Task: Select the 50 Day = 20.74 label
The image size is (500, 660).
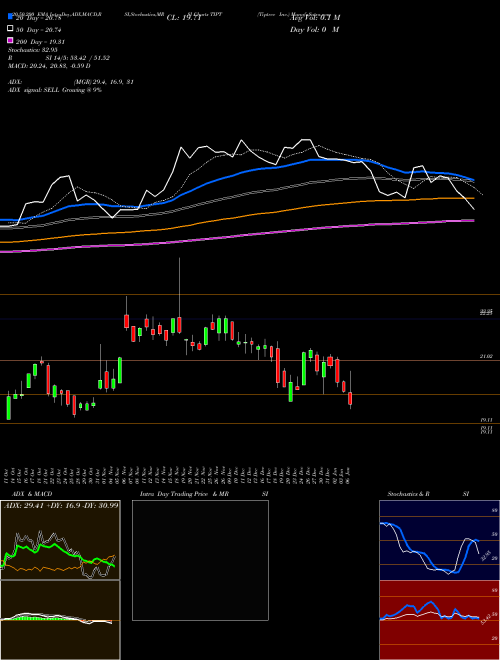Action: (39, 30)
